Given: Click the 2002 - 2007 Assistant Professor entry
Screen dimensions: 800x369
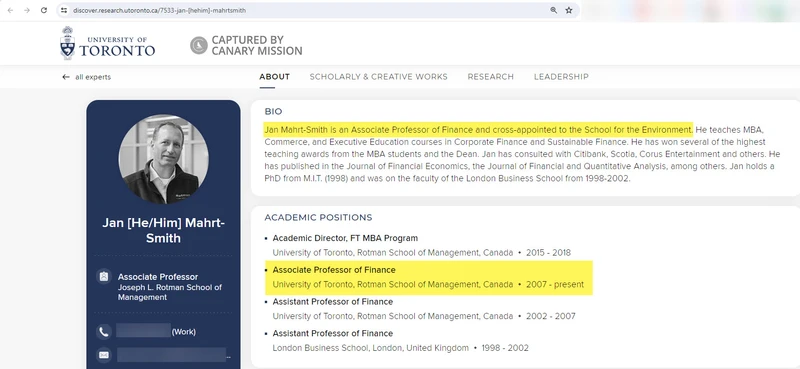Looking at the screenshot, I should (x=424, y=309).
